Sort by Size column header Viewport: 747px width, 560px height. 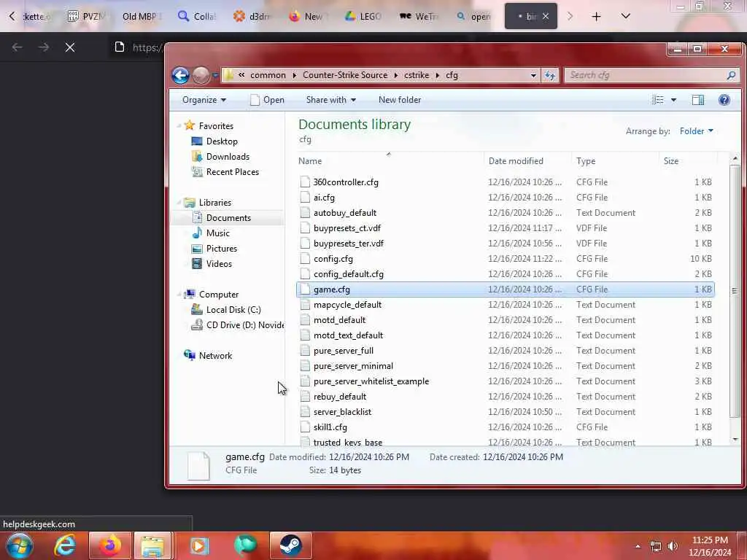click(671, 161)
